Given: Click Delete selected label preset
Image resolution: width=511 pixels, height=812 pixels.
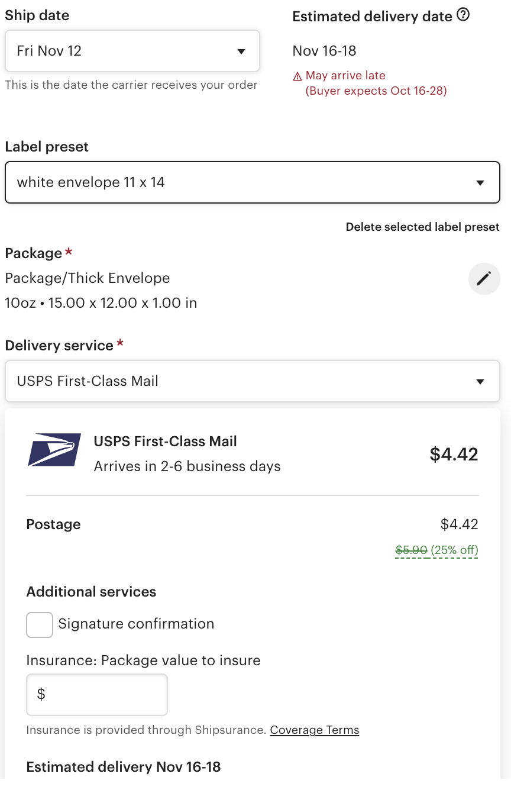Looking at the screenshot, I should tap(422, 227).
